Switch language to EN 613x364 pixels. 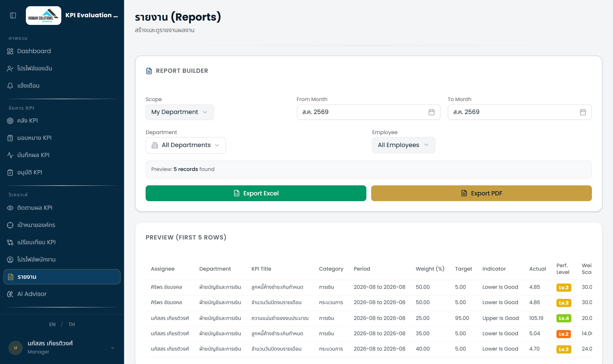(x=52, y=324)
